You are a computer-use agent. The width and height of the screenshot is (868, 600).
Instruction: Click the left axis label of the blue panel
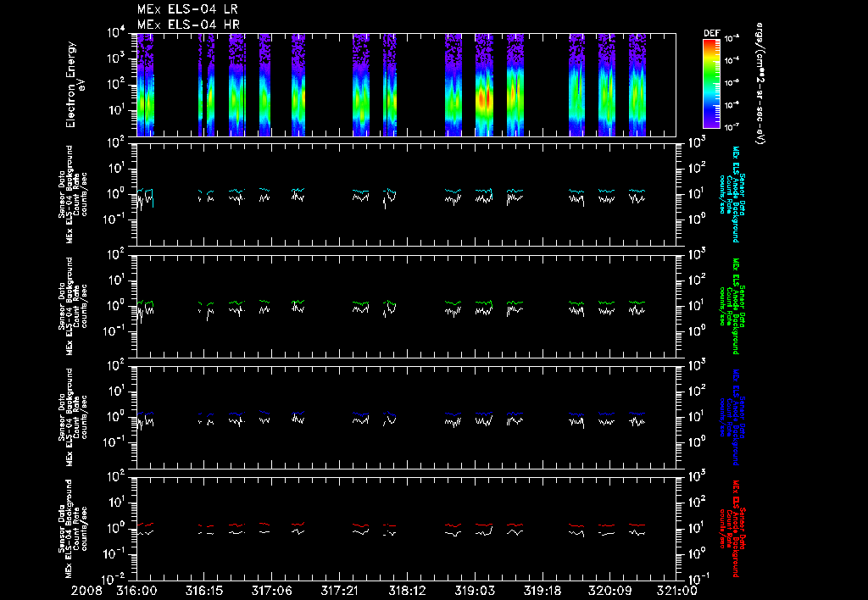(x=73, y=417)
